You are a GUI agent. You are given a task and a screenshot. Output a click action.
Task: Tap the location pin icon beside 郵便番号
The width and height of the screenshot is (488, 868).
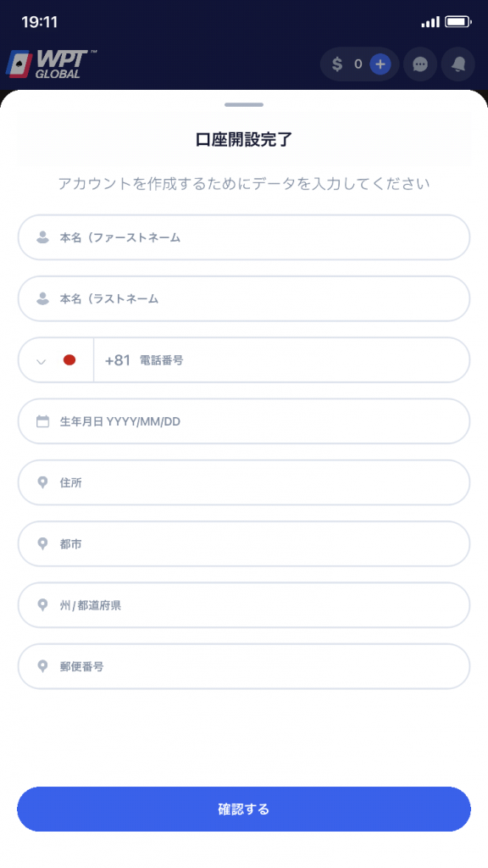coord(42,666)
